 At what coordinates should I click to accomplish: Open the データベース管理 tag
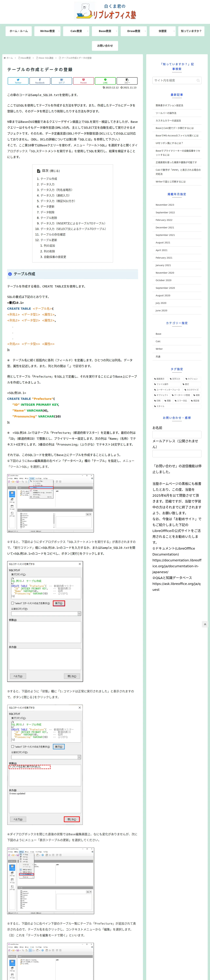coord(181,395)
